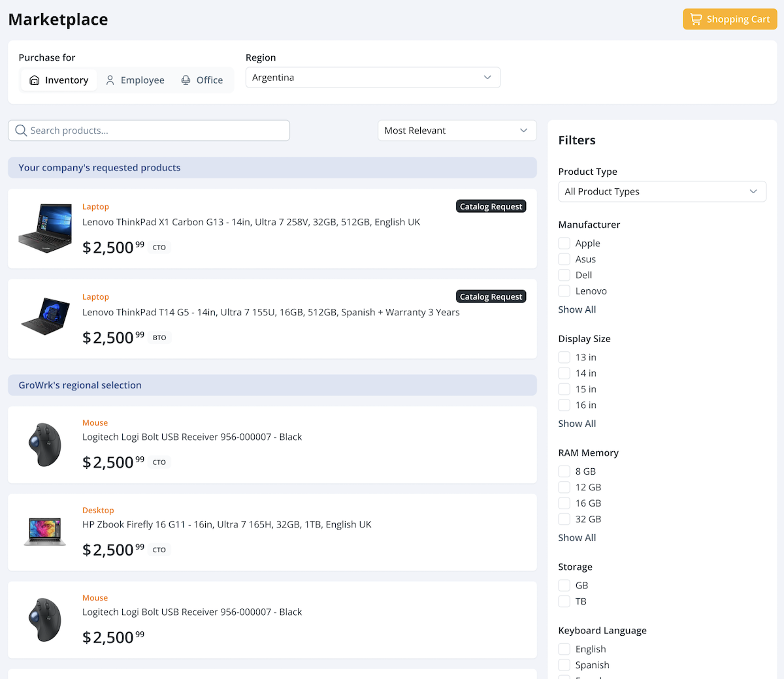Open the All Product Types dropdown

[661, 192]
